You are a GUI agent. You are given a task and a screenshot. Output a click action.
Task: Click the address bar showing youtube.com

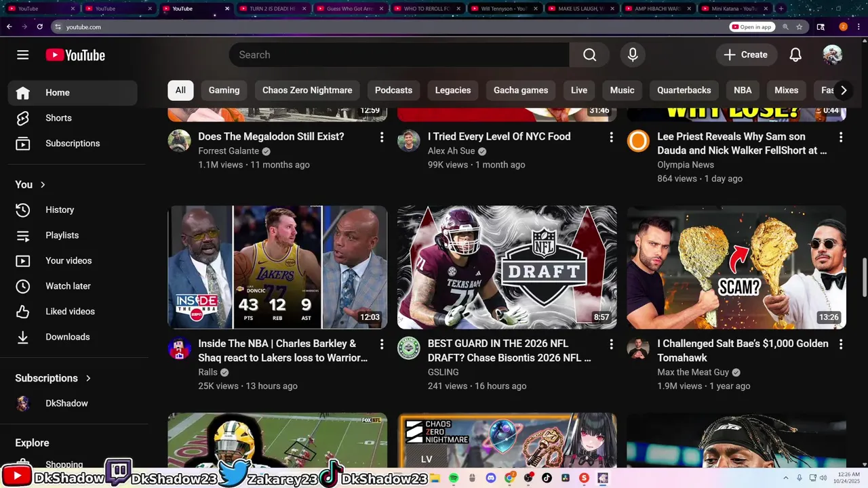(x=387, y=27)
